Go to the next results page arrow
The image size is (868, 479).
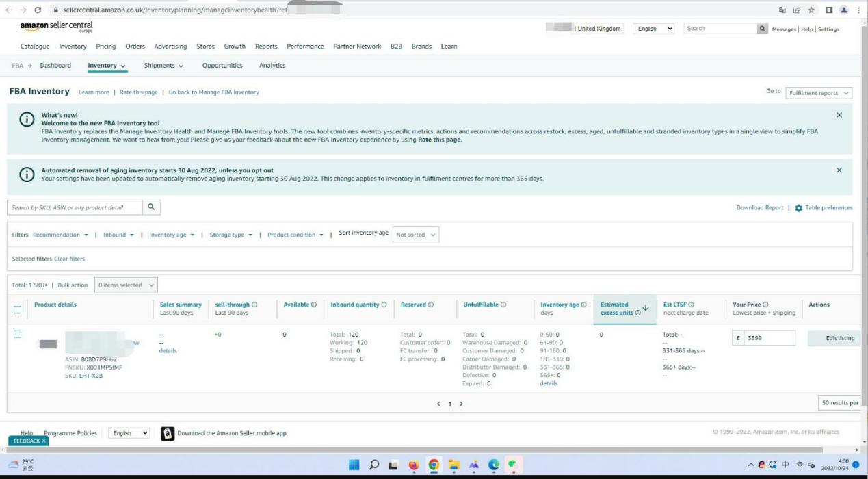coord(461,404)
